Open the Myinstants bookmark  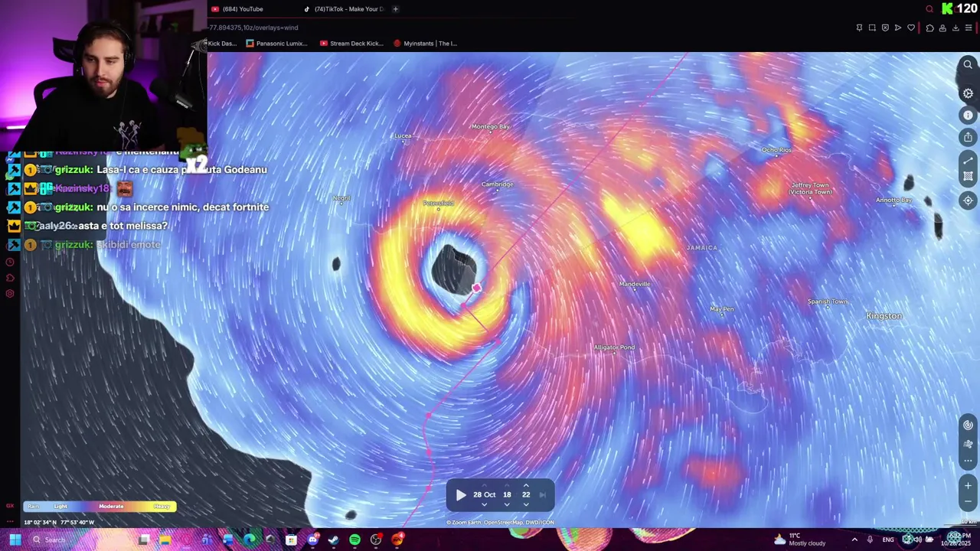tap(425, 44)
